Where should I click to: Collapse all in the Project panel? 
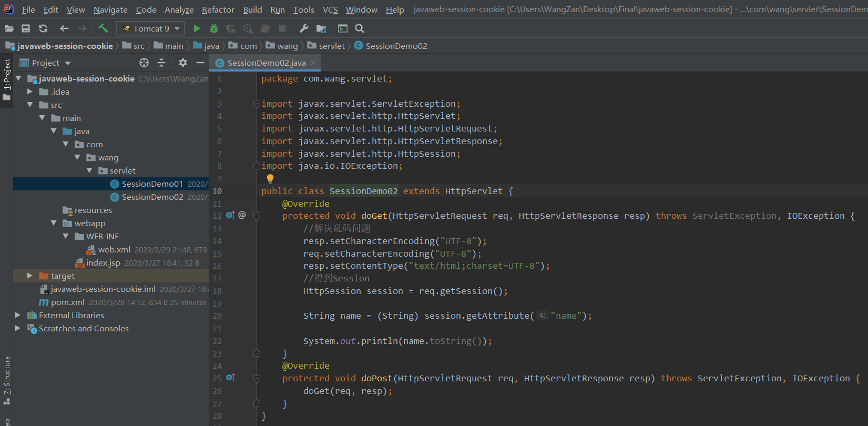pos(161,63)
